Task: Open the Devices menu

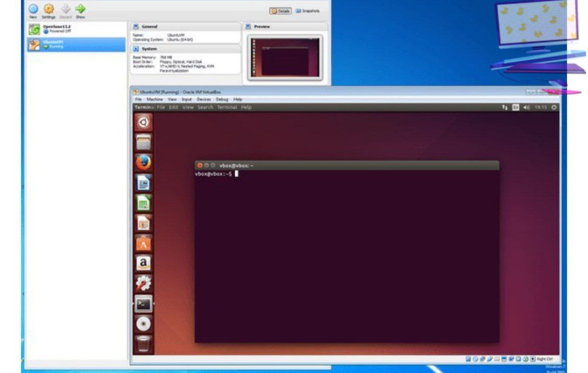Action: 204,99
